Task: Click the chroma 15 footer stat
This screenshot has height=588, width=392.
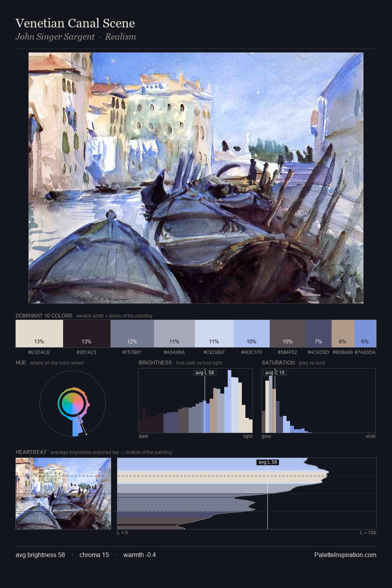Action: coord(94,555)
